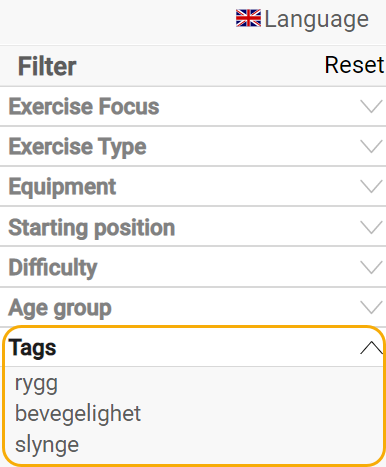The width and height of the screenshot is (386, 467).
Task: Collapse the Tags section header
Action: [x=194, y=348]
